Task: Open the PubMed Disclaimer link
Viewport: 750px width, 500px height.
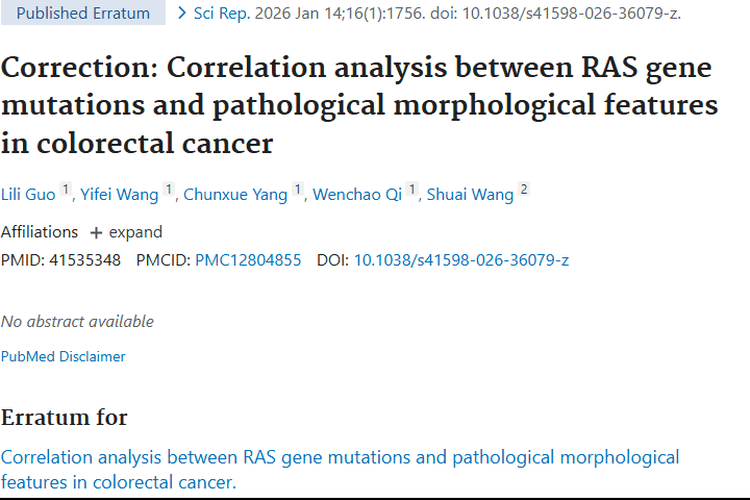Action: [x=63, y=356]
